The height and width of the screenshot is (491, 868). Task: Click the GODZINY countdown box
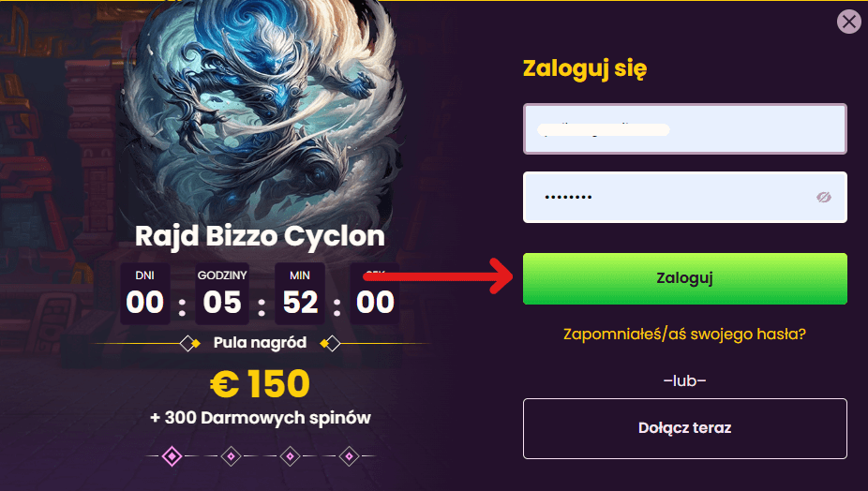click(x=222, y=293)
